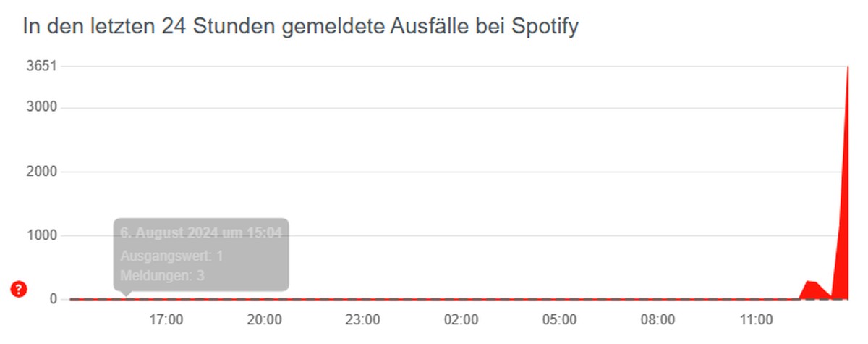Click the 08:00 time axis label
The width and height of the screenshot is (868, 344).
658,319
